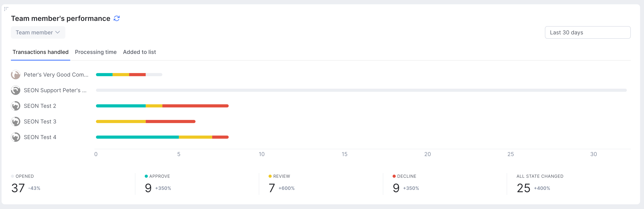The height and width of the screenshot is (209, 644).
Task: Toggle the teal APPROVE legend dot
Action: pyautogui.click(x=146, y=176)
